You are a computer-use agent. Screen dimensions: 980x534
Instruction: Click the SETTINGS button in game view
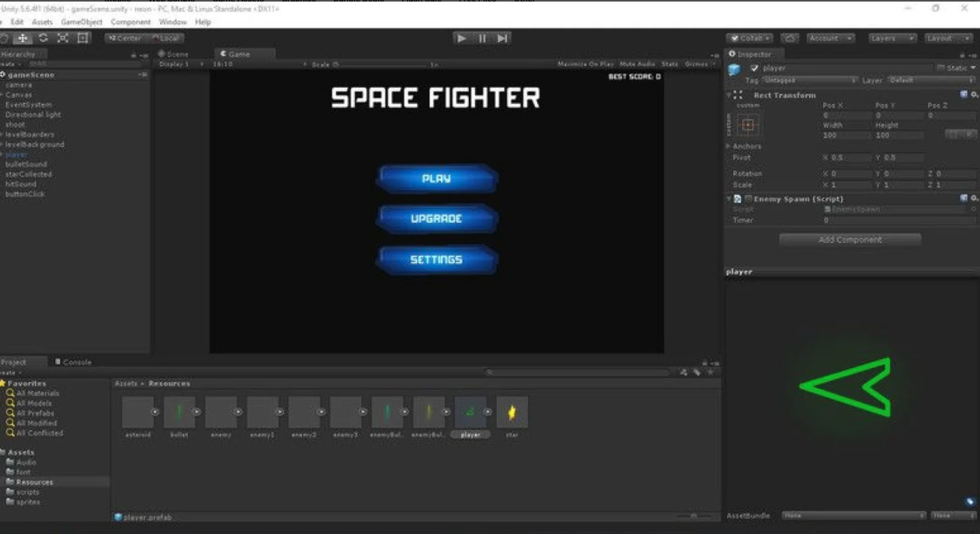(436, 259)
